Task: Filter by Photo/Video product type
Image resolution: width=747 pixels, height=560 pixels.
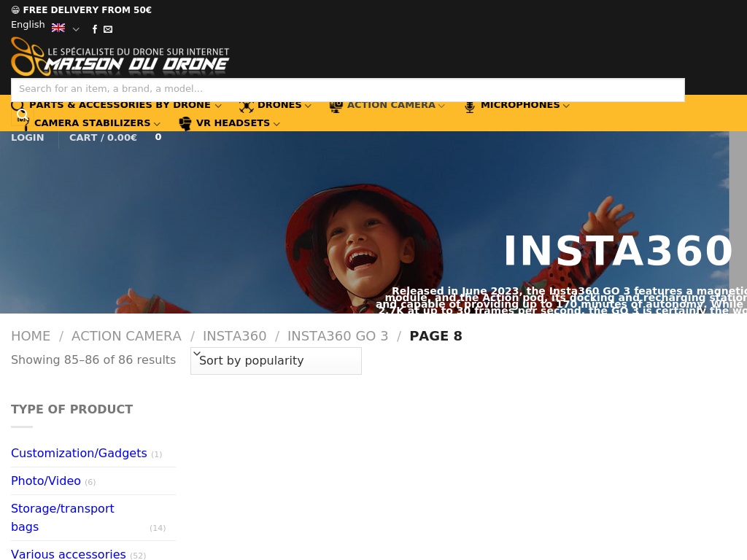Action: tap(46, 481)
